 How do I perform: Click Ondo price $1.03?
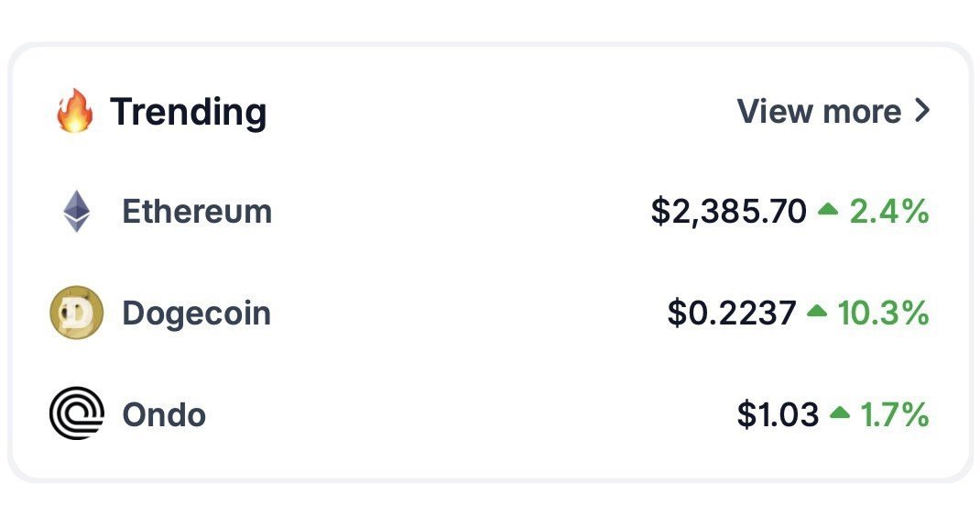tap(779, 414)
